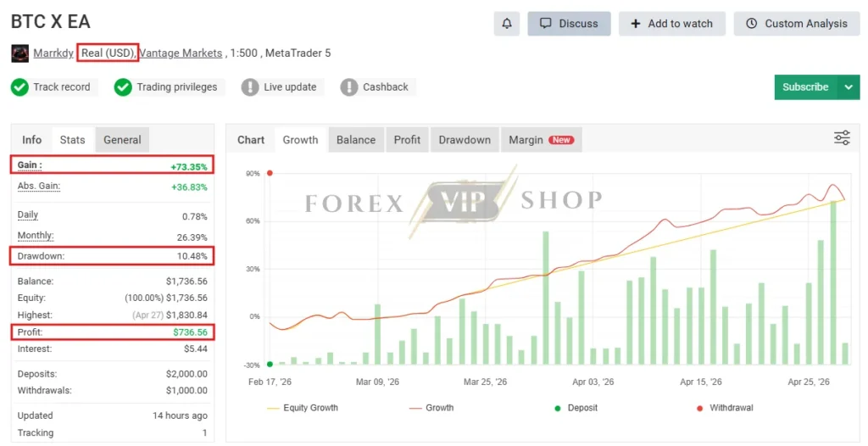
Task: Click the Gain label
Action: [30, 165]
